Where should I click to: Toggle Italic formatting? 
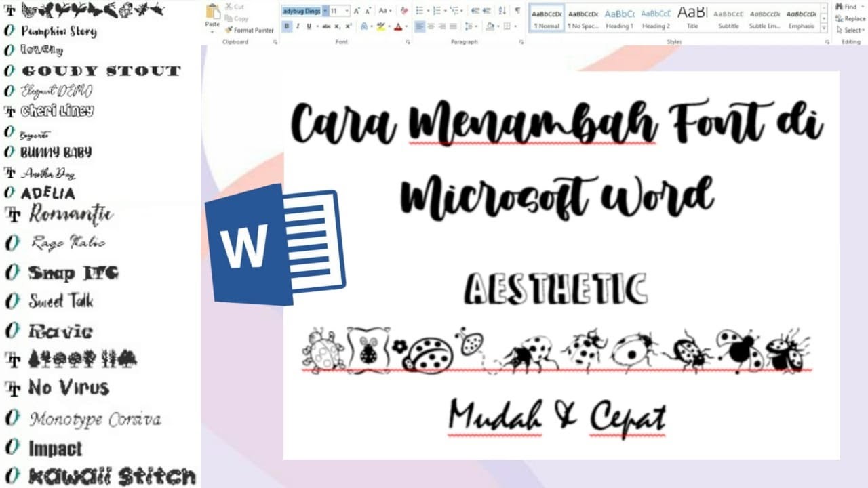[298, 26]
